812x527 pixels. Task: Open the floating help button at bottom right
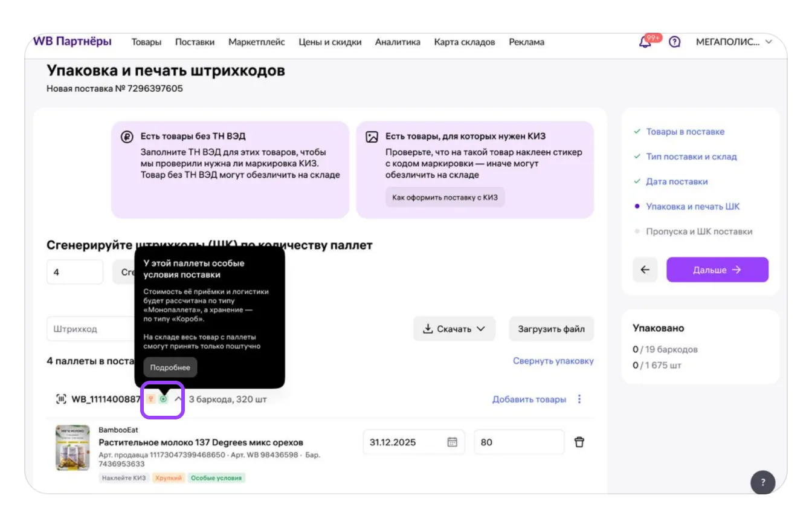coord(762,482)
